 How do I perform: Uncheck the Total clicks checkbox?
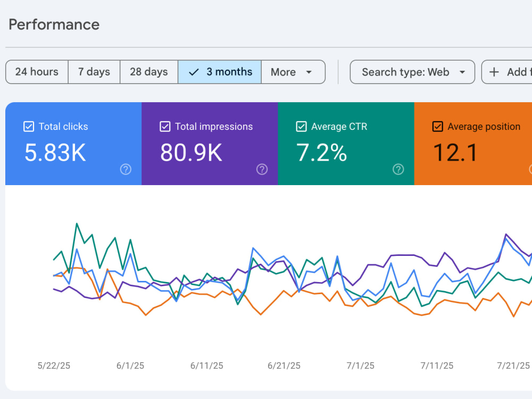coord(29,127)
